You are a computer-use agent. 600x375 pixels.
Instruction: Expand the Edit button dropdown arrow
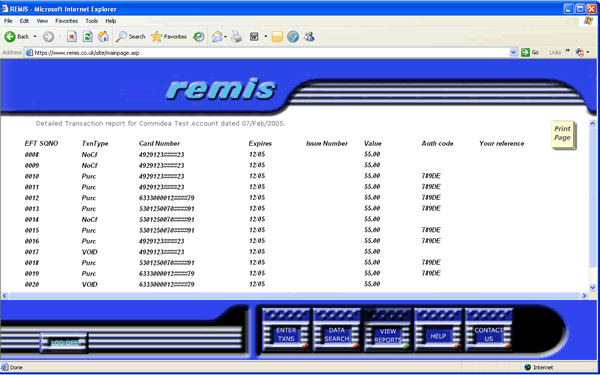pyautogui.click(x=266, y=37)
